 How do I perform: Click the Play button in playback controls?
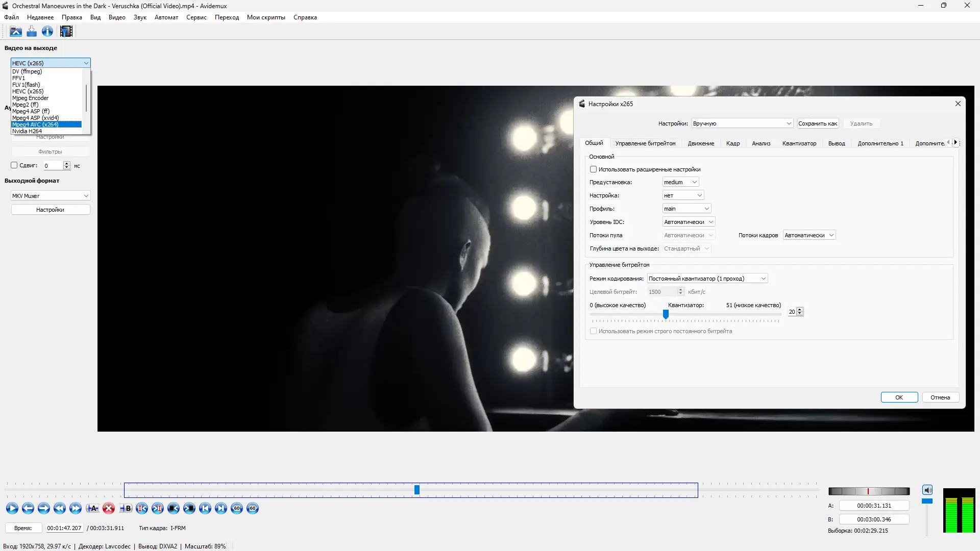coord(12,508)
